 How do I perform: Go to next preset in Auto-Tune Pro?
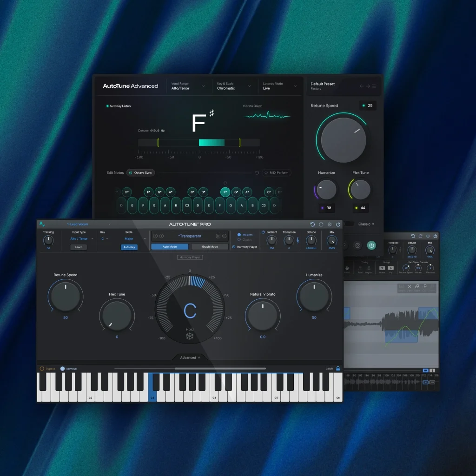(161, 236)
